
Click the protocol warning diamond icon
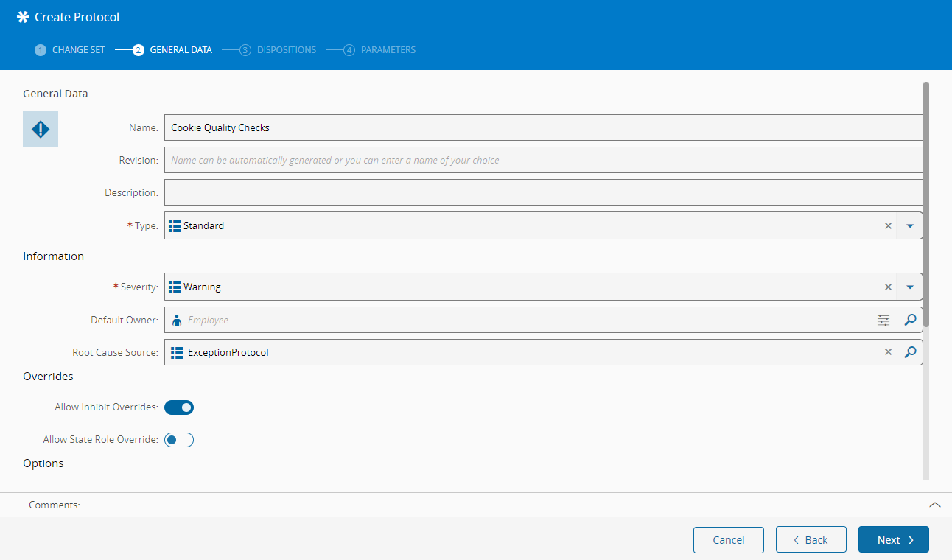[x=41, y=129]
